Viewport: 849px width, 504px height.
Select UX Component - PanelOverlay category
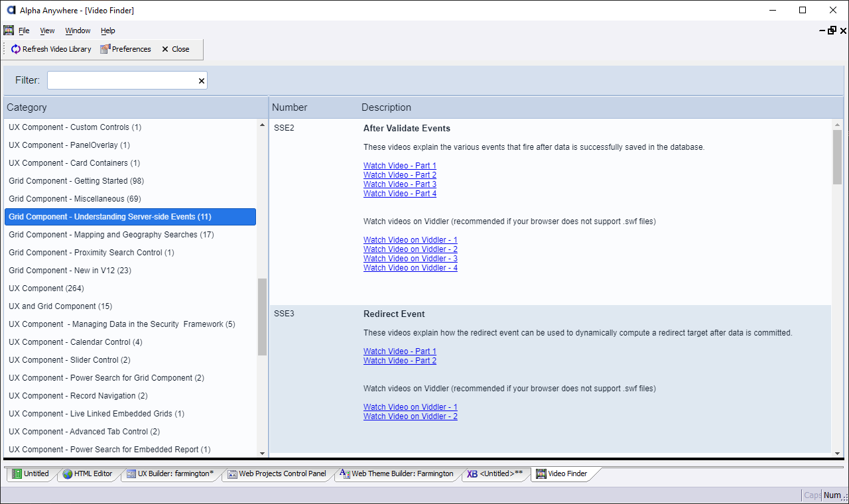pyautogui.click(x=130, y=145)
